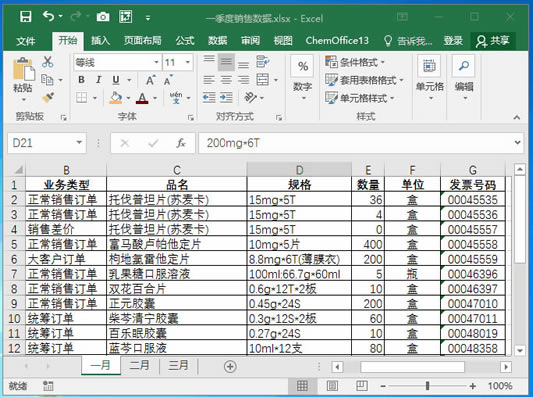Show the phonetic guide wén button
The height and width of the screenshot is (397, 533).
point(176,98)
